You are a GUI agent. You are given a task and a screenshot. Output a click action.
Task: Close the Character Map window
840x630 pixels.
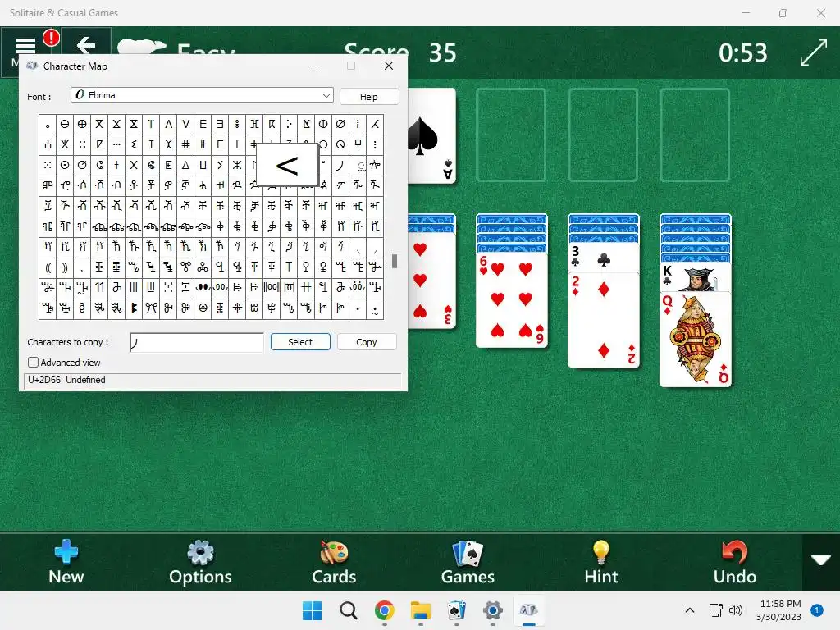(x=389, y=66)
